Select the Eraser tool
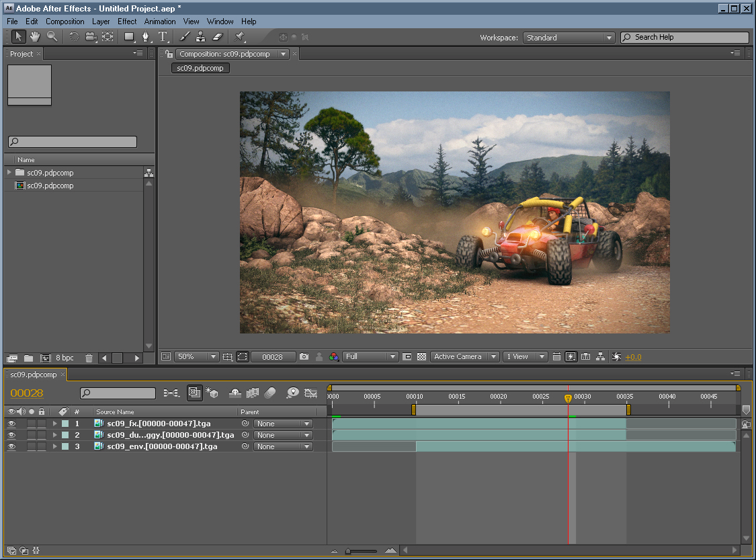Screen dimensions: 756x560 [218, 37]
